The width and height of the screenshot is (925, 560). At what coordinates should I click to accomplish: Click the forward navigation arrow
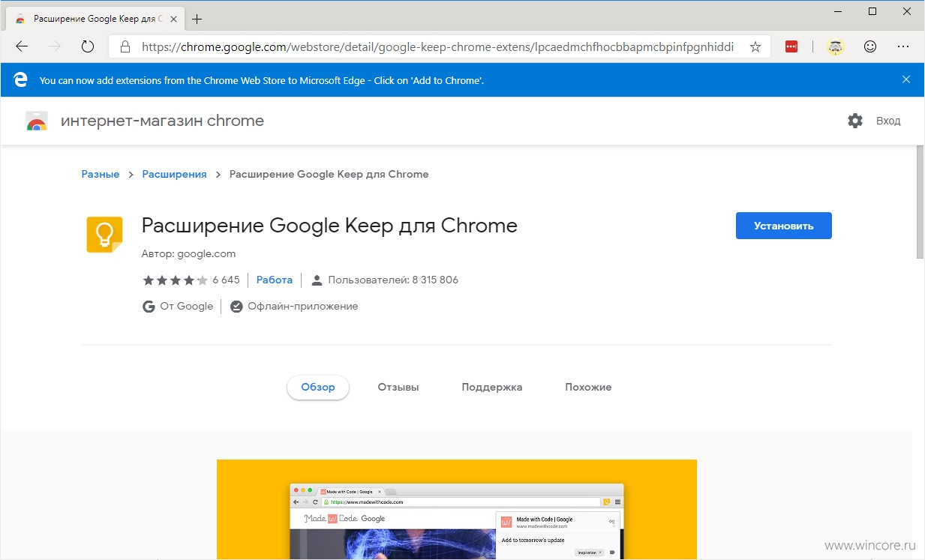click(x=55, y=46)
